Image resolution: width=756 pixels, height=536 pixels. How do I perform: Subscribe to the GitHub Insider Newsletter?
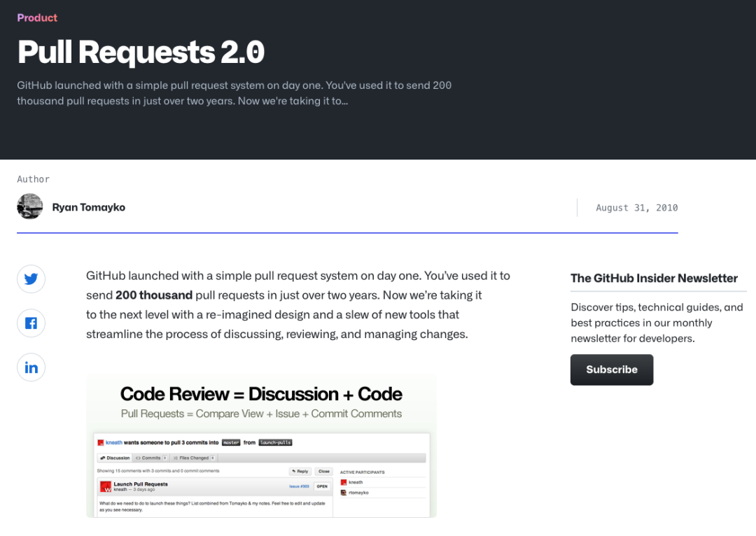click(611, 369)
